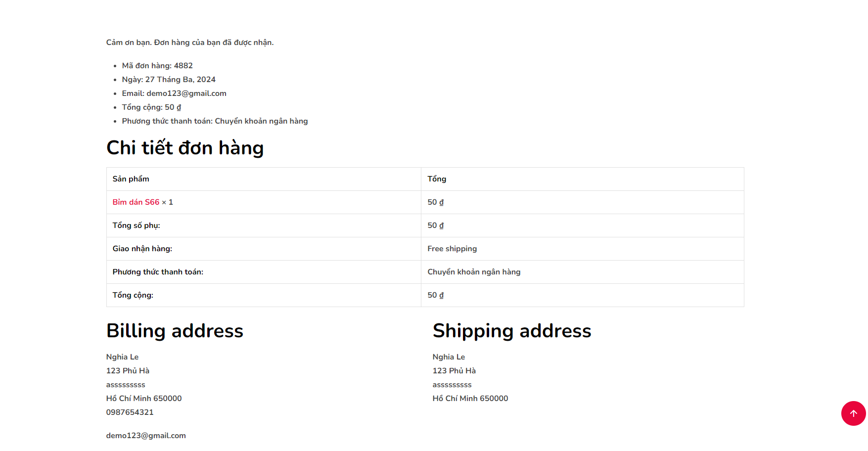Viewport: 868px width, 451px height.
Task: Click the Shipping address heading
Action: click(x=512, y=331)
